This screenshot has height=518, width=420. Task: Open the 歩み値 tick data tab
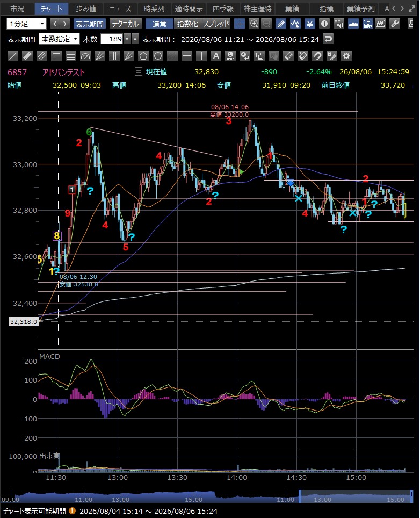(86, 9)
